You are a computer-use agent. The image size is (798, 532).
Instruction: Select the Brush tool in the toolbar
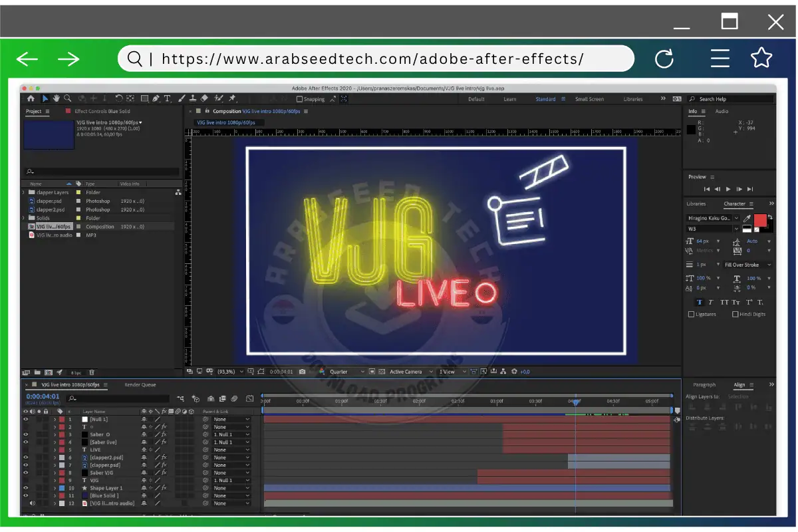click(x=180, y=98)
